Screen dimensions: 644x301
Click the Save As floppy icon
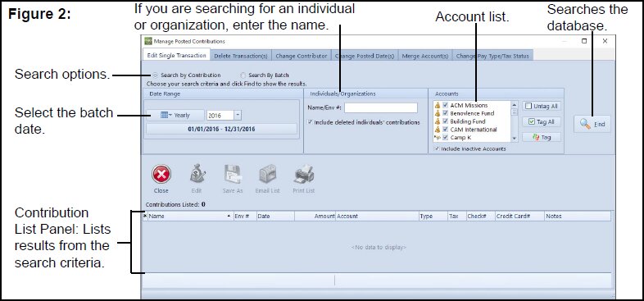[233, 175]
